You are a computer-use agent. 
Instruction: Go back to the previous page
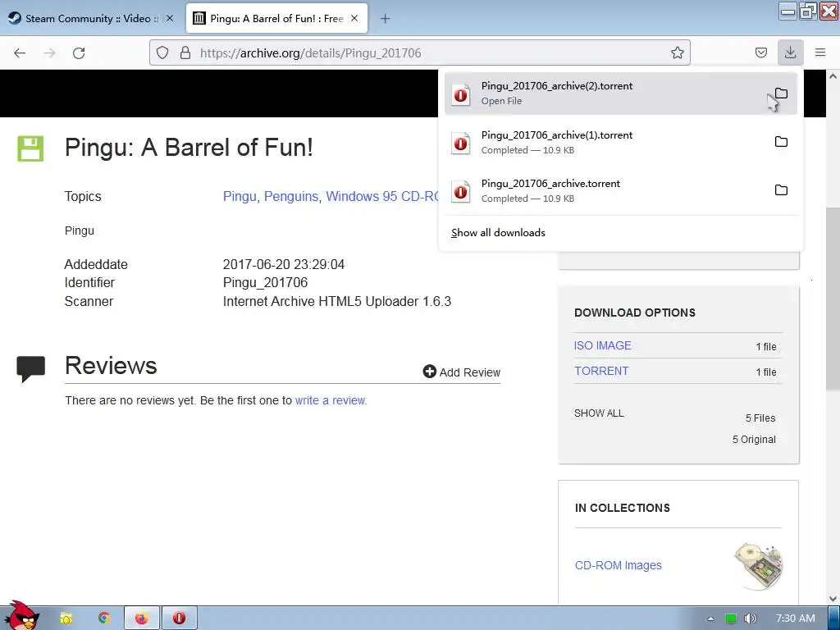(x=20, y=53)
